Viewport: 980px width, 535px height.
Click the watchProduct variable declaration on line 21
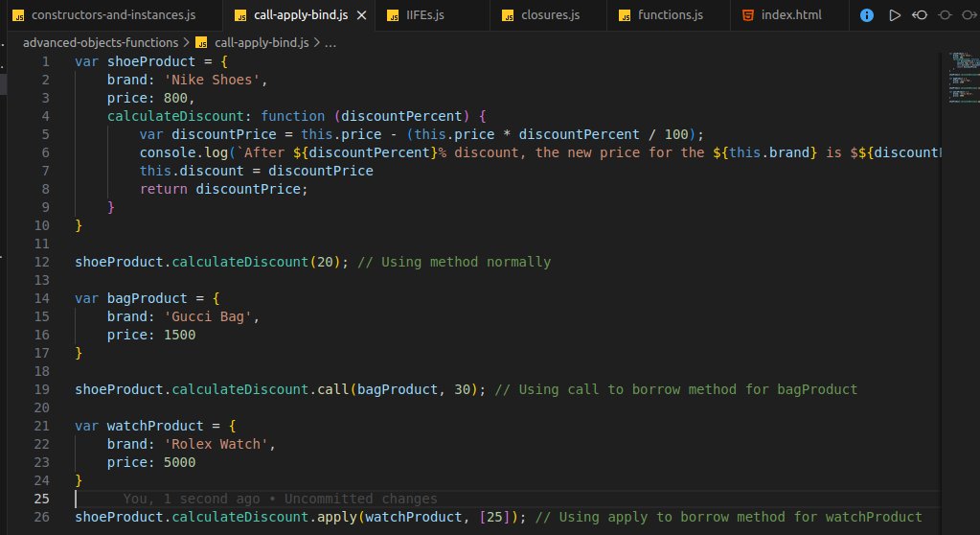[x=155, y=426]
